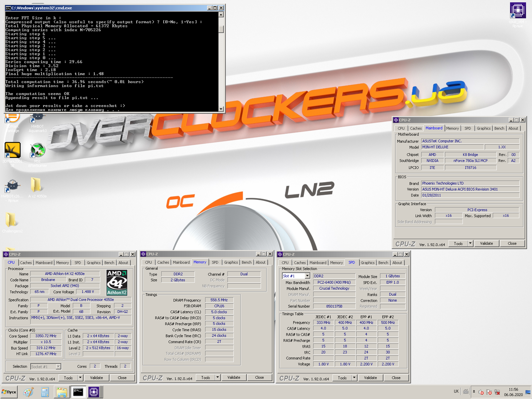Screen dimensions: 532x399
Task: Expand Tools arrow in the Mainboard window
Action: pos(470,243)
